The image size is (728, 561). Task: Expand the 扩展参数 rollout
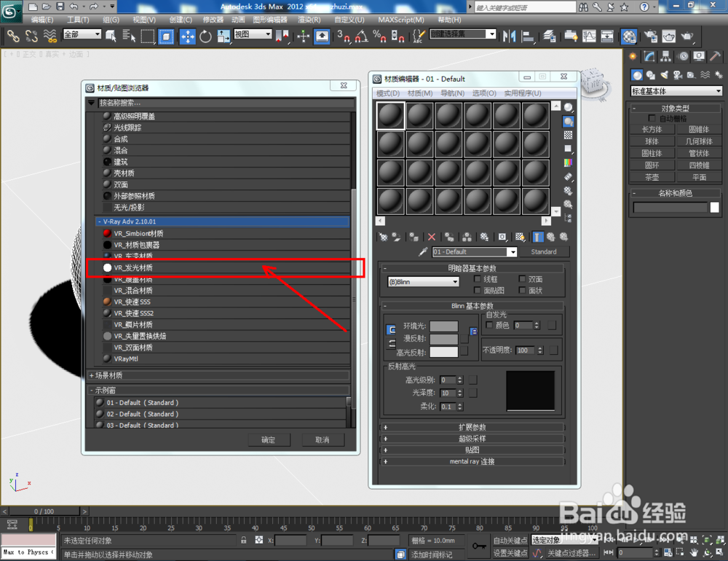(472, 427)
